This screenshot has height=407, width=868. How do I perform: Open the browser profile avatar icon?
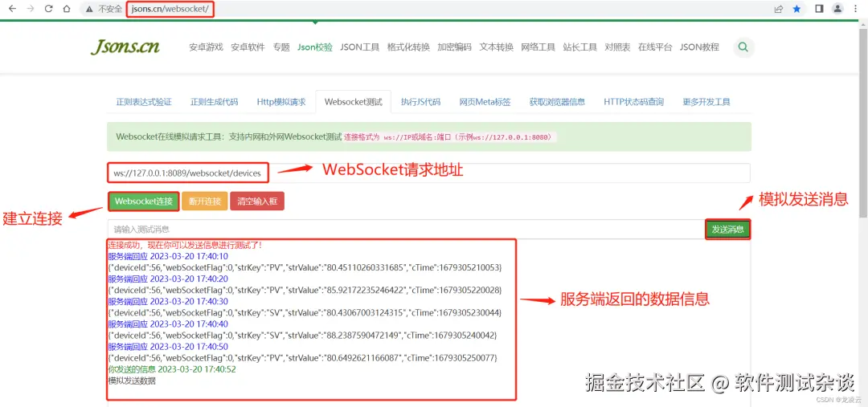[838, 9]
